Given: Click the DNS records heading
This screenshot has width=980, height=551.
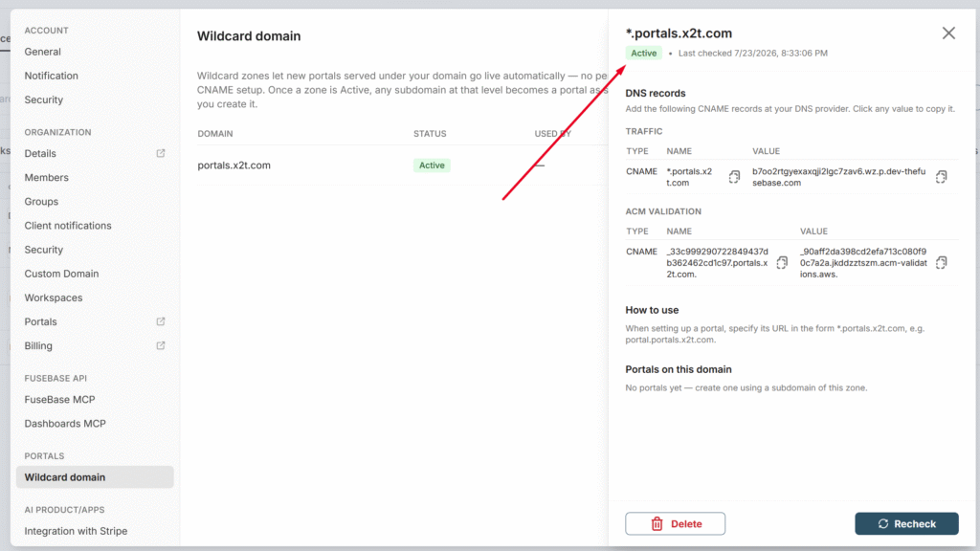Looking at the screenshot, I should 655,93.
